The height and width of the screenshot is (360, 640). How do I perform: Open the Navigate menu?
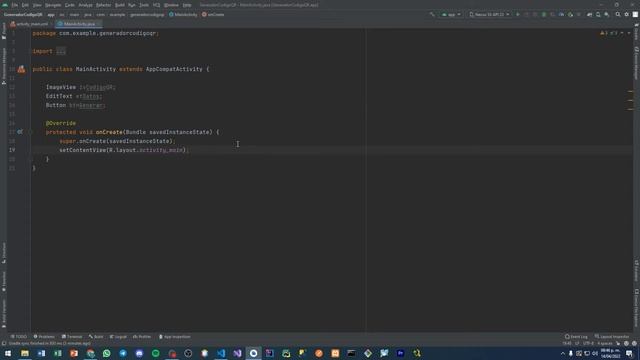53,5
